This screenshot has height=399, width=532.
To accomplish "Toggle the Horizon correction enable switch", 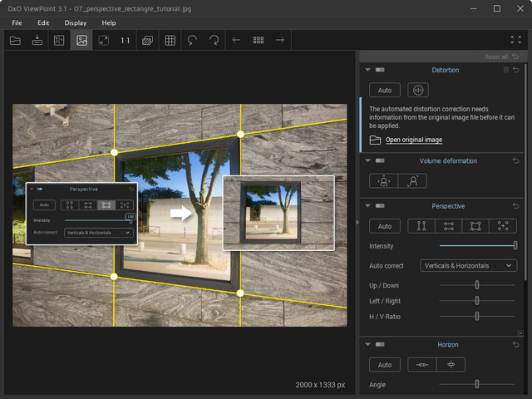I will (380, 344).
